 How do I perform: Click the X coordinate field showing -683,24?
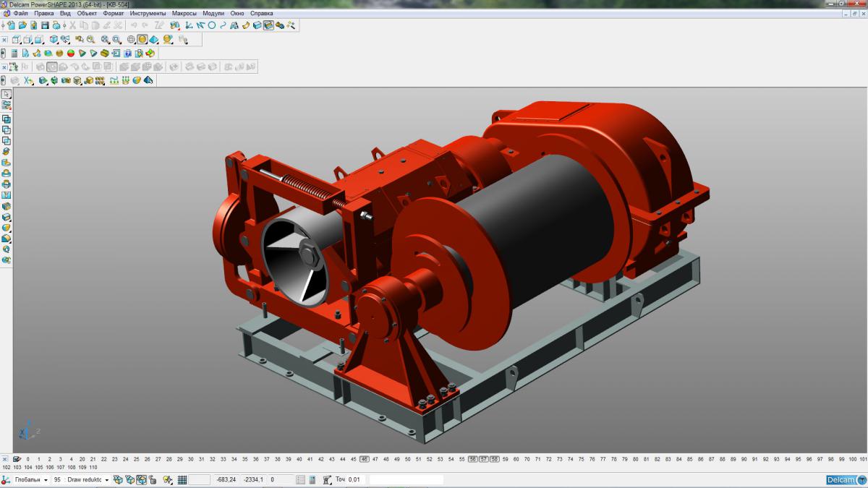click(227, 480)
